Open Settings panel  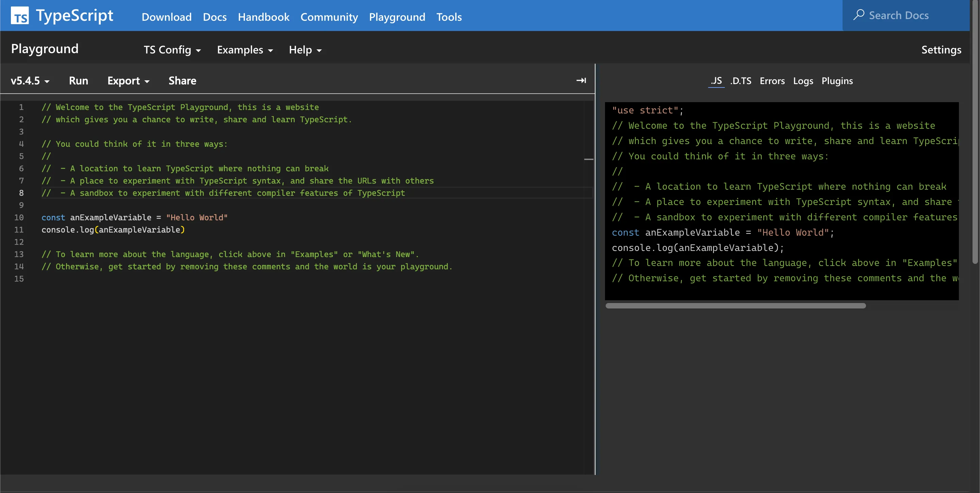[x=941, y=50]
